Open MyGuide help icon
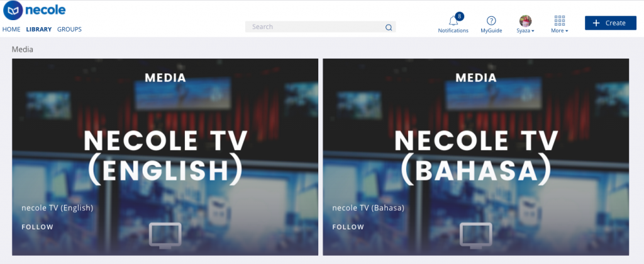Image resolution: width=644 pixels, height=264 pixels. [x=491, y=21]
